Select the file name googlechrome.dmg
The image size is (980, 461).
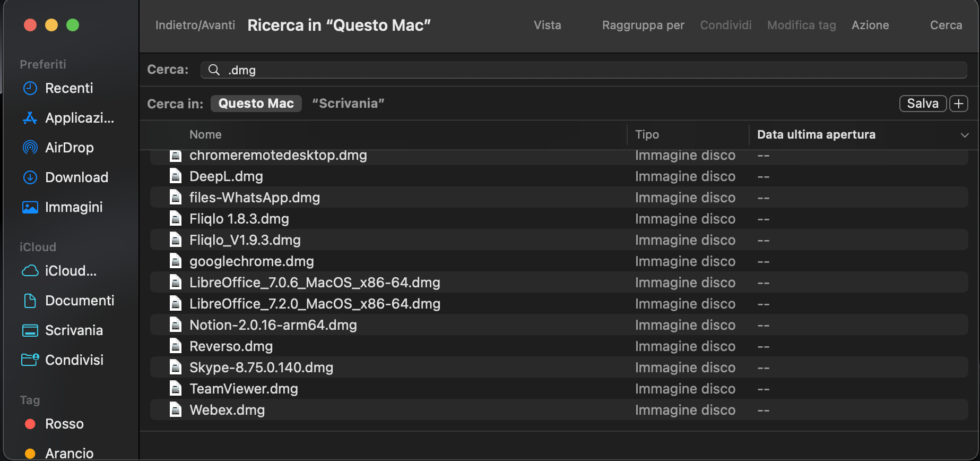point(251,261)
